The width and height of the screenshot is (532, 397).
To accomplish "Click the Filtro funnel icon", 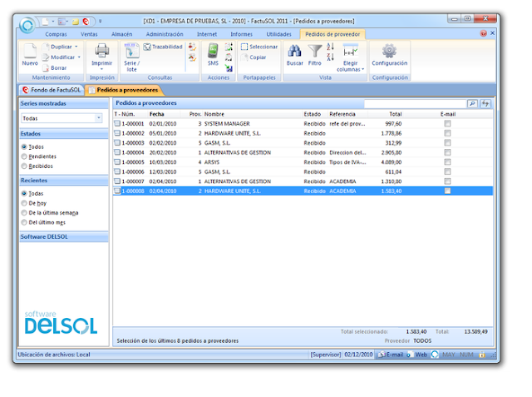I will click(x=315, y=51).
